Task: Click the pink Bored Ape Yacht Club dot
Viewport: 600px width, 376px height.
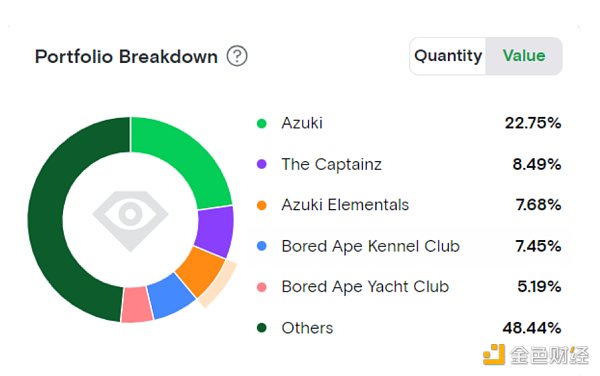Action: point(262,287)
